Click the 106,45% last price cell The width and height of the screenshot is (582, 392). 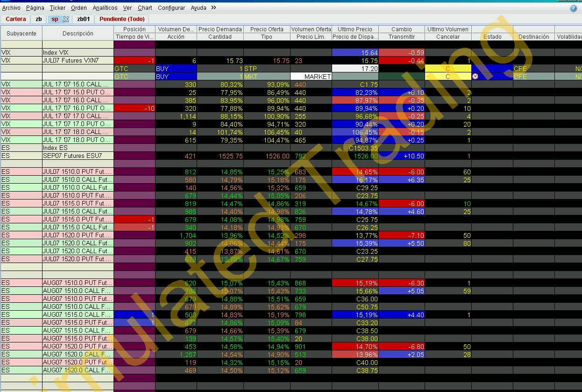click(x=355, y=132)
